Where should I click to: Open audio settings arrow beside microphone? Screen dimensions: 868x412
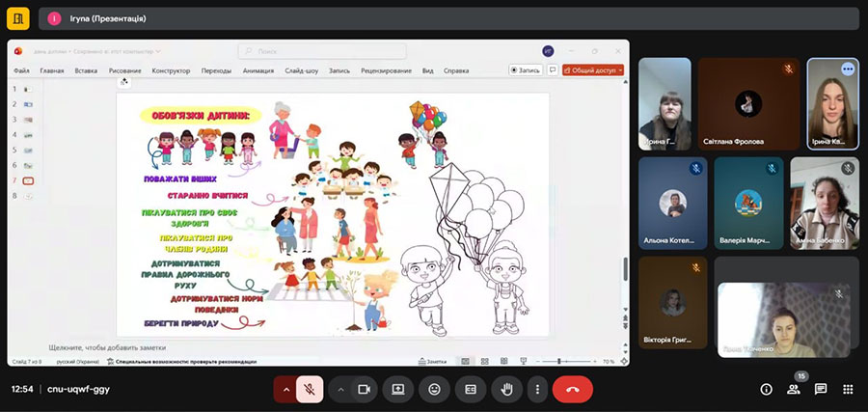(286, 389)
